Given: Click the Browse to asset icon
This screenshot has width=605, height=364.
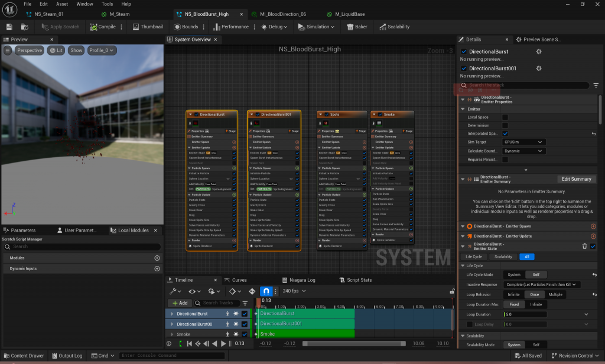Looking at the screenshot, I should point(25,27).
